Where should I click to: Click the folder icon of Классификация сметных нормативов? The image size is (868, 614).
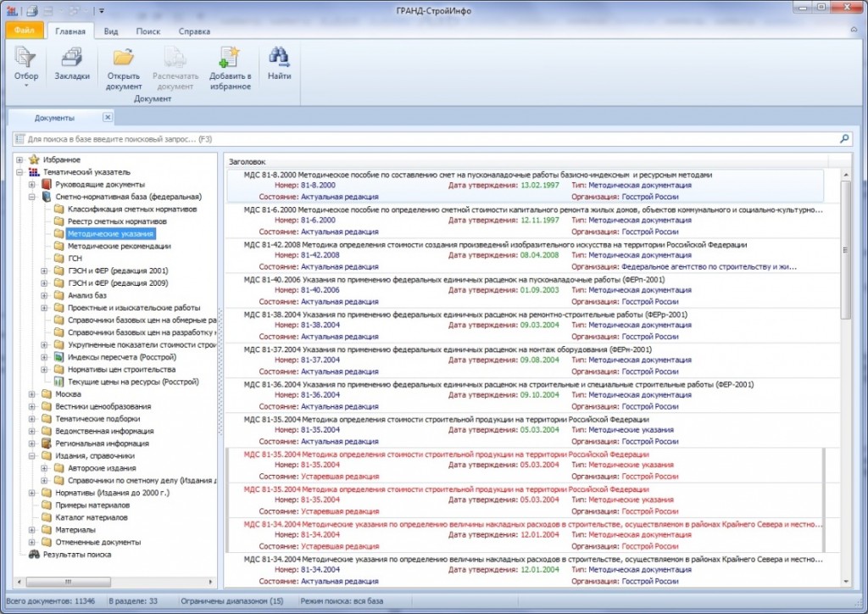click(58, 209)
